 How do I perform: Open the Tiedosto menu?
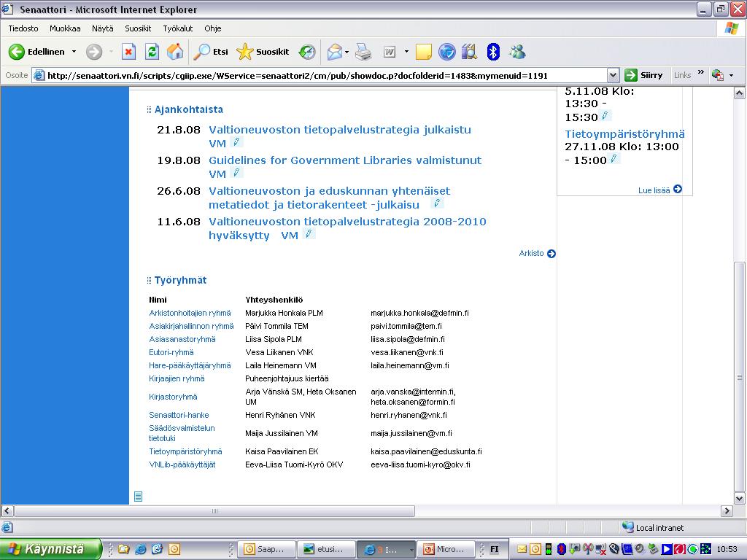tap(23, 28)
